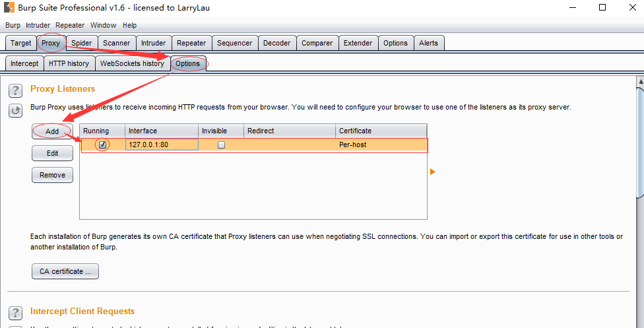This screenshot has width=644, height=328.
Task: Switch to the Decoder tab
Action: pyautogui.click(x=277, y=43)
